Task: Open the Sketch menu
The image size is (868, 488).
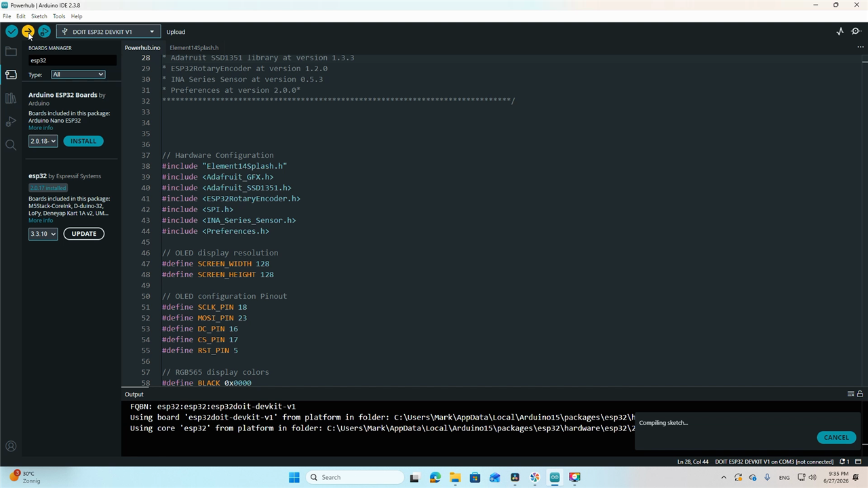Action: 39,16
